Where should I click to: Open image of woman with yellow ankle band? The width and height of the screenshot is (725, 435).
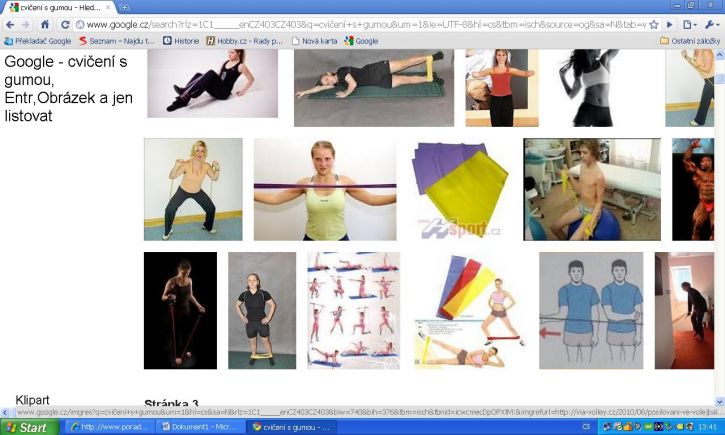point(262,310)
